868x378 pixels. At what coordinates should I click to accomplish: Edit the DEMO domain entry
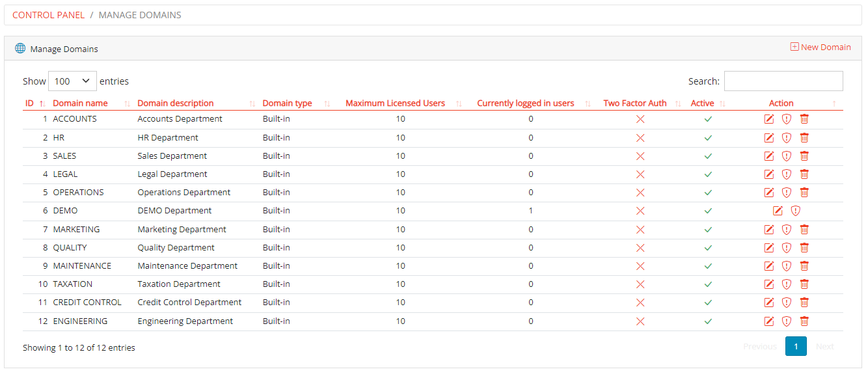[x=776, y=210]
